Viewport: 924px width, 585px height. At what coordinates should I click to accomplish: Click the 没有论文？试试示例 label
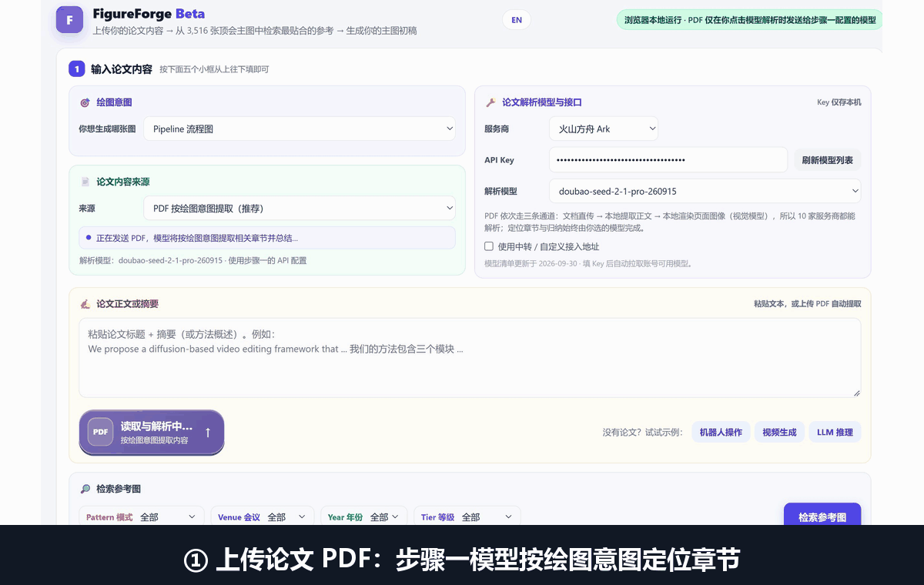642,433
